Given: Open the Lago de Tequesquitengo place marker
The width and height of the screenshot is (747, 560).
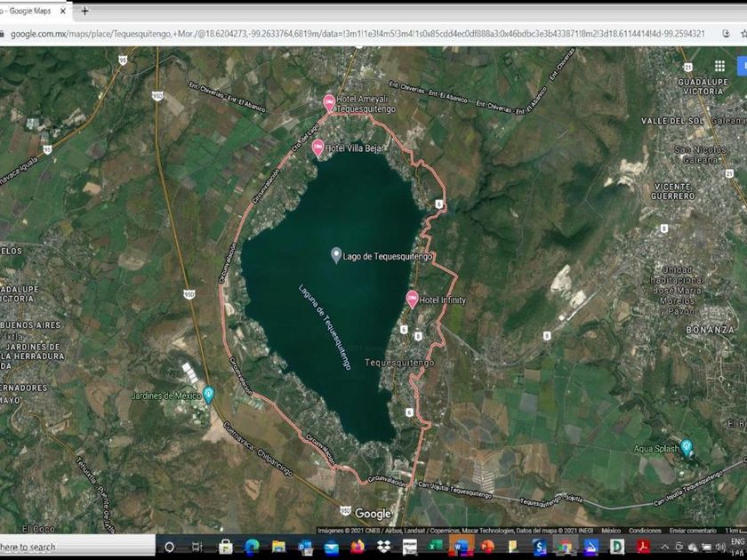Looking at the screenshot, I should pyautogui.click(x=335, y=255).
